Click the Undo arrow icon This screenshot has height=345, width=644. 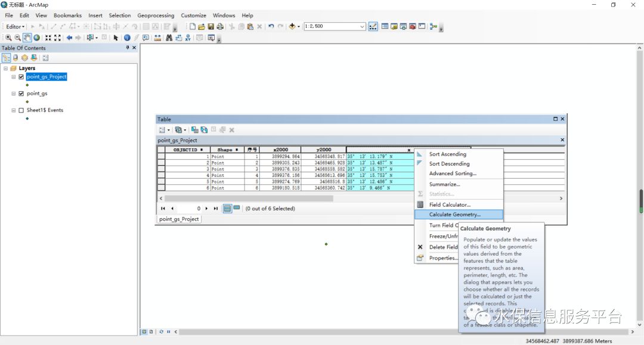click(x=271, y=27)
